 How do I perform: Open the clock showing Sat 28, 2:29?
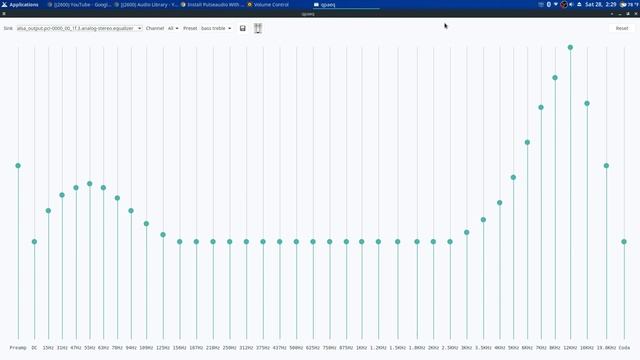click(600, 4)
